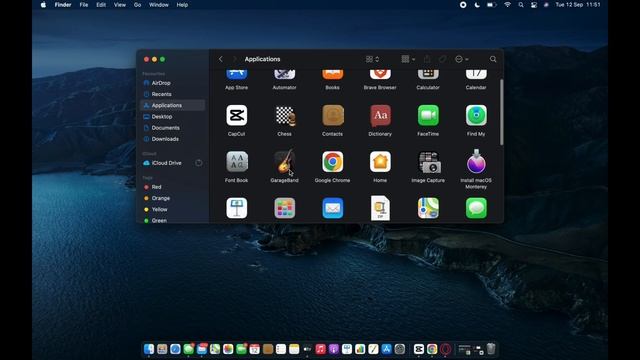Open the Edit Tags toolbar button
Screen dimensions: 640x360
click(x=442, y=59)
